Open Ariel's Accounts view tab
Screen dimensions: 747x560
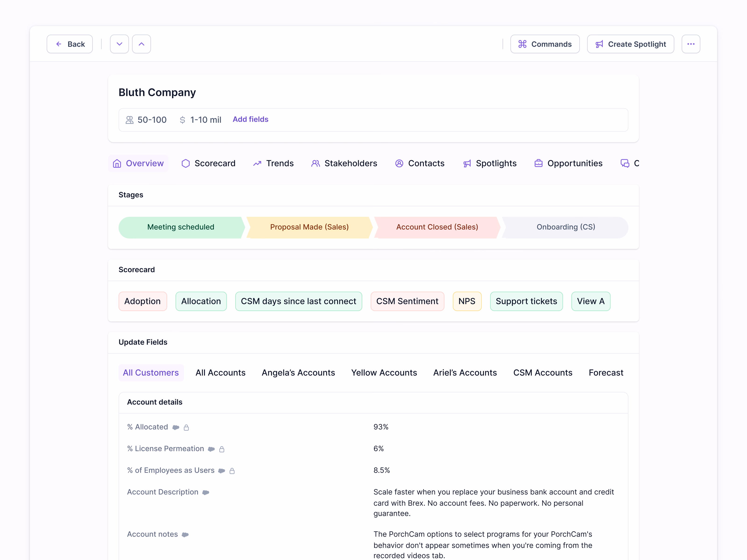(x=465, y=373)
